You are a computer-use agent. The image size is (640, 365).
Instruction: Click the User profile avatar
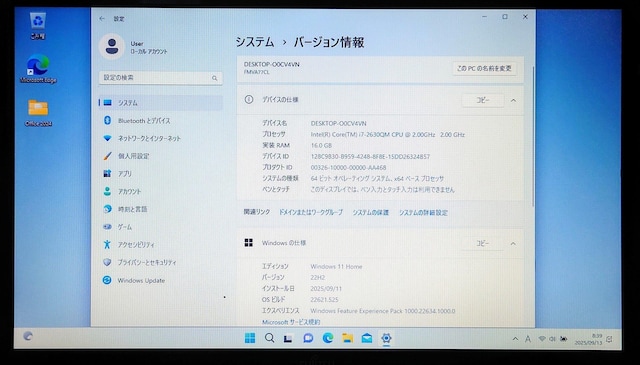coord(111,46)
